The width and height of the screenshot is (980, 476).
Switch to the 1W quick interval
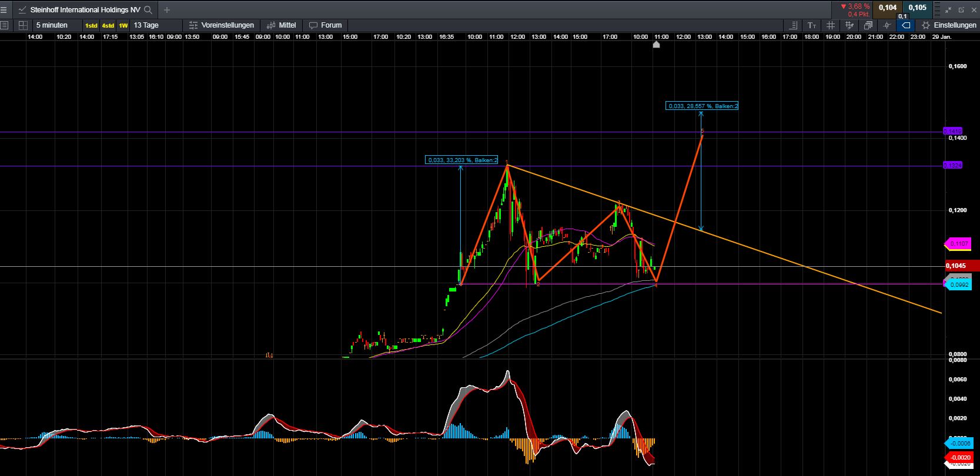123,25
